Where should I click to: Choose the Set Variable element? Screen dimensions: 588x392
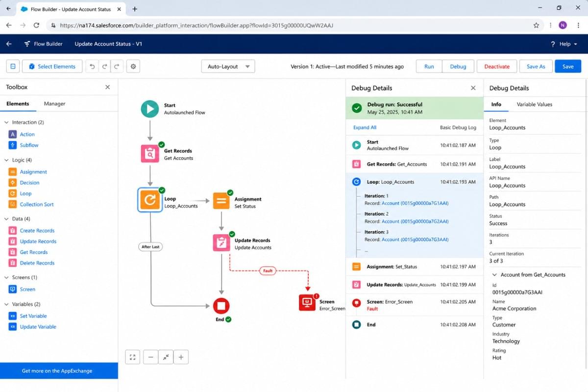[x=33, y=316]
